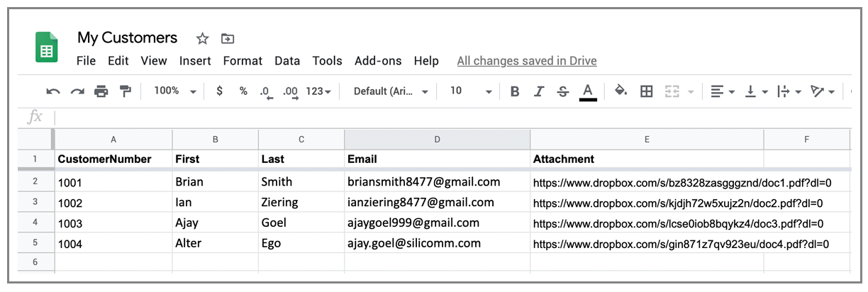The height and width of the screenshot is (292, 868).
Task: Expand the Default (Arial) font dropdown
Action: click(391, 91)
